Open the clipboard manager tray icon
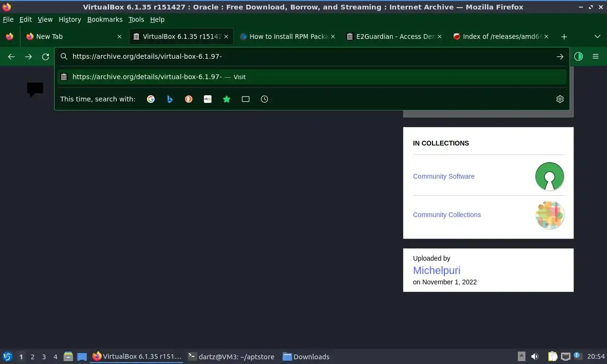 552,356
